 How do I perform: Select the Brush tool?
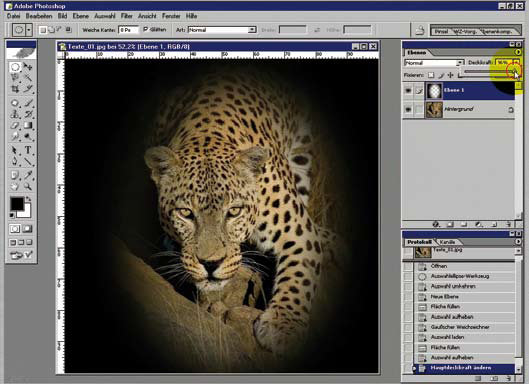[x=28, y=103]
